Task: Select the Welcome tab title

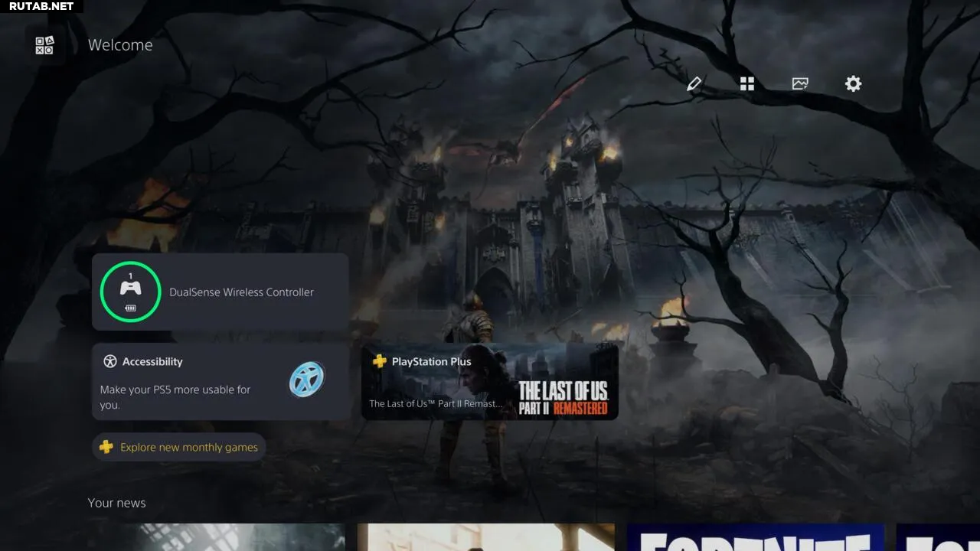Action: coord(120,45)
